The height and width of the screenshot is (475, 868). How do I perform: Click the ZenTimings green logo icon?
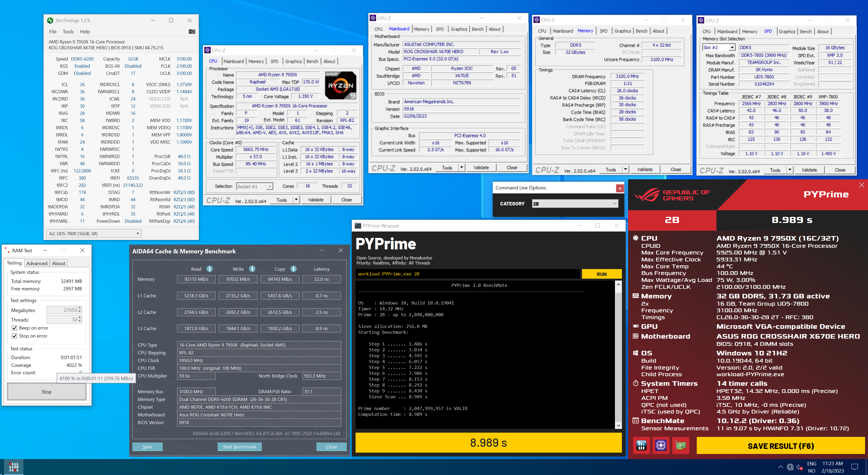tap(50, 21)
